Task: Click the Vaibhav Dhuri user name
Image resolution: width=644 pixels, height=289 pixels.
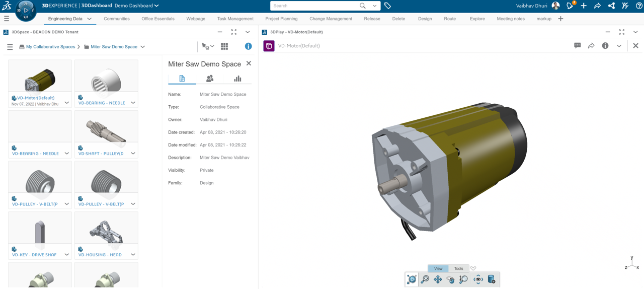Action: 531,6
